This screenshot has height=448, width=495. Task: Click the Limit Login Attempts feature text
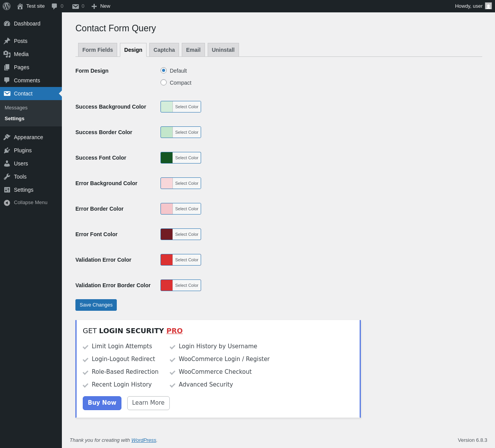click(122, 346)
